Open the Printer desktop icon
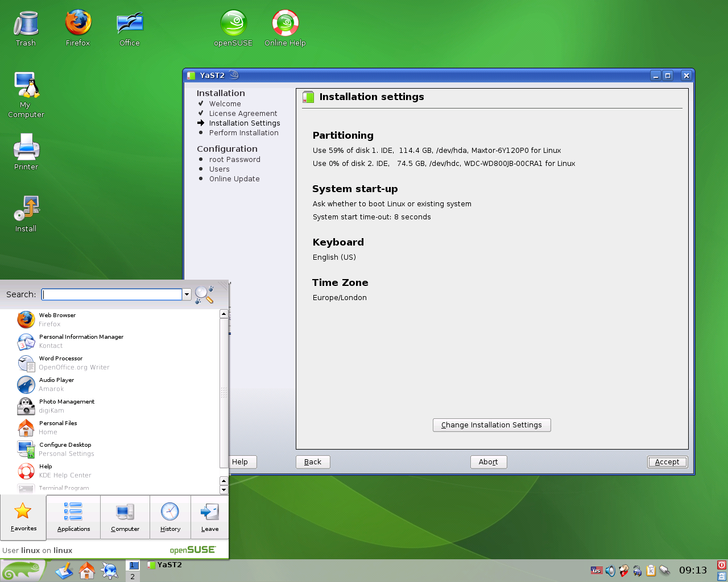 point(26,151)
